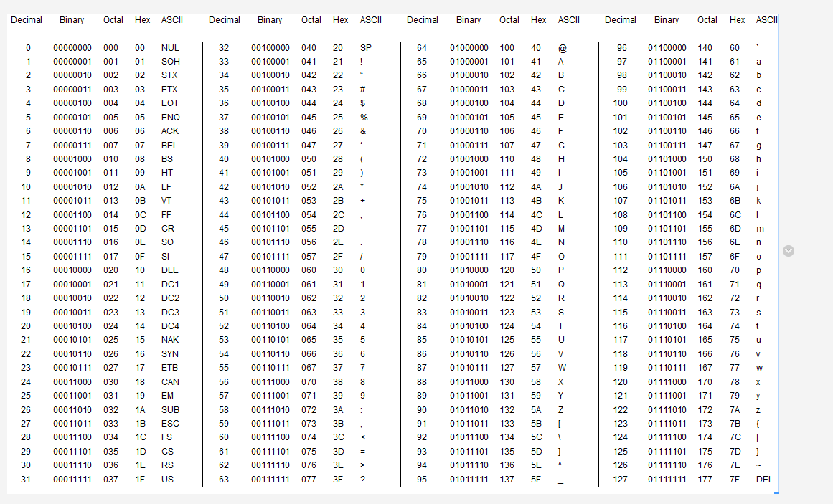Click the first Binary column header

72,19
